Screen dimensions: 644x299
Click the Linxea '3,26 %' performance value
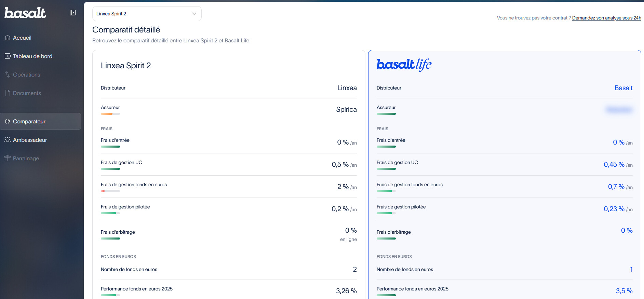[x=346, y=291]
